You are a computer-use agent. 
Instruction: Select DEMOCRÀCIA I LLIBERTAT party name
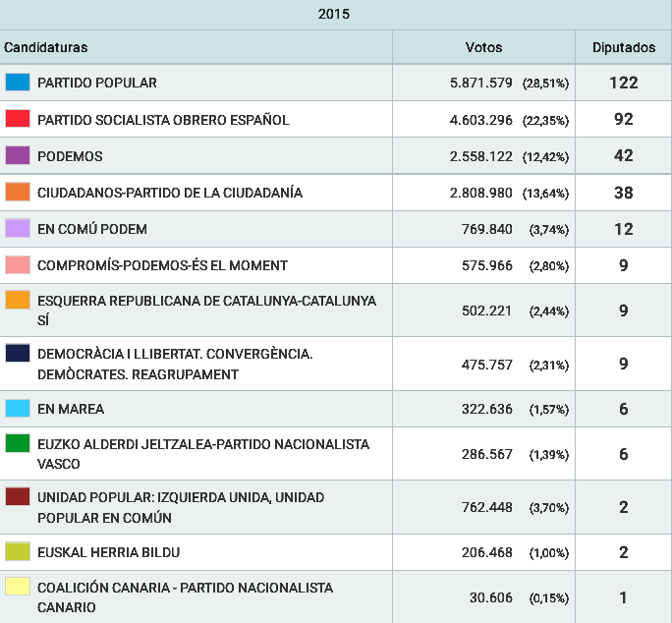(x=175, y=364)
